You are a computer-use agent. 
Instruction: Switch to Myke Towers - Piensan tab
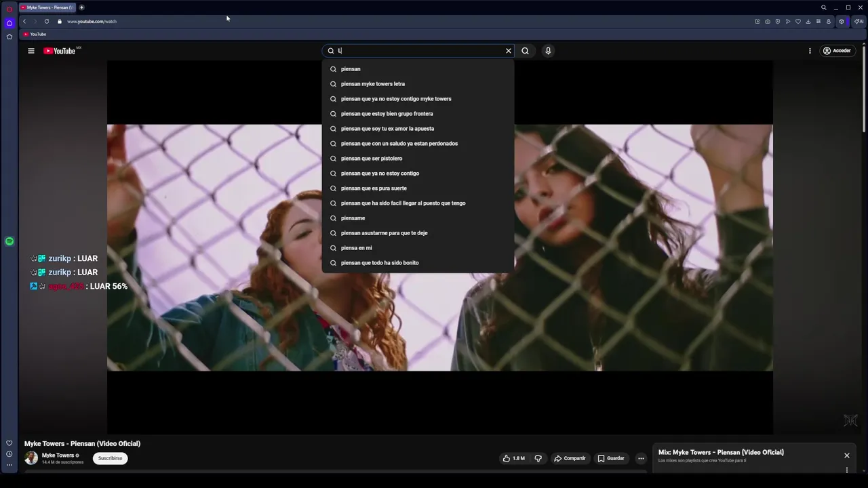click(x=47, y=7)
